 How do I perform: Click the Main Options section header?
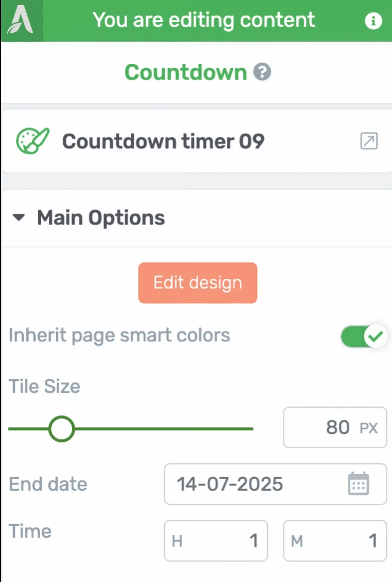click(x=197, y=218)
